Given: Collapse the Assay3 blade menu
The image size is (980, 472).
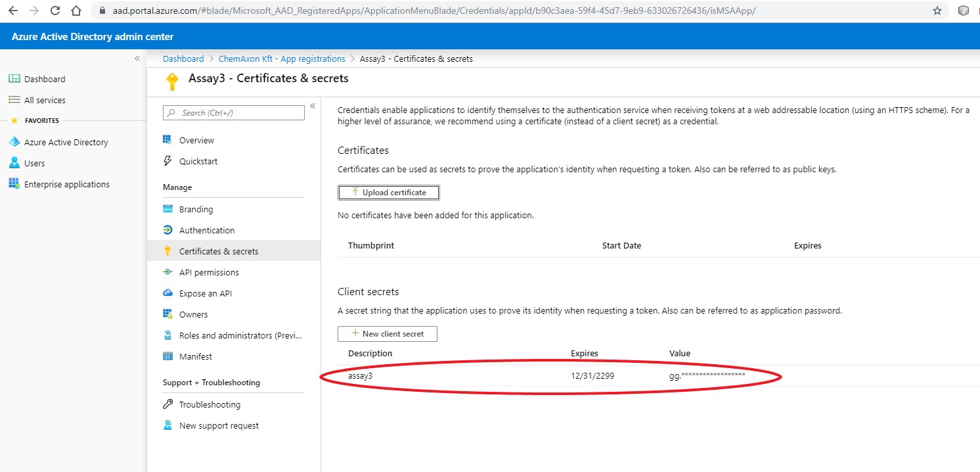Looking at the screenshot, I should click(313, 106).
